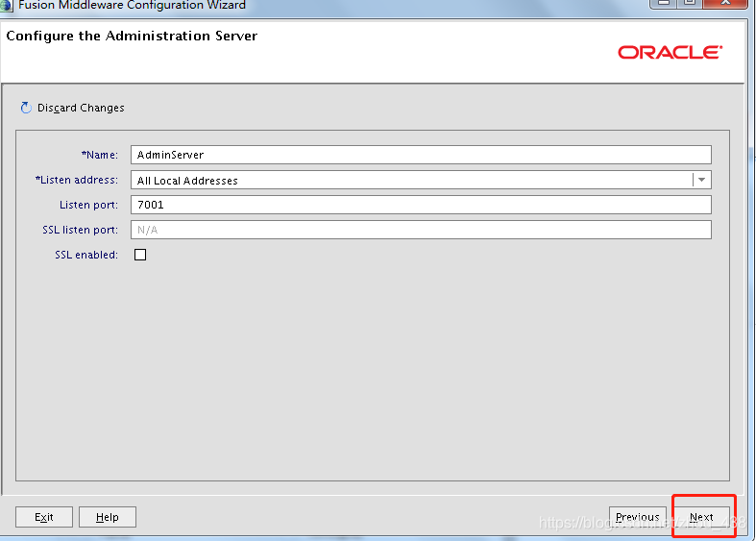This screenshot has height=541, width=756.
Task: Go back with the Previous button
Action: 638,517
